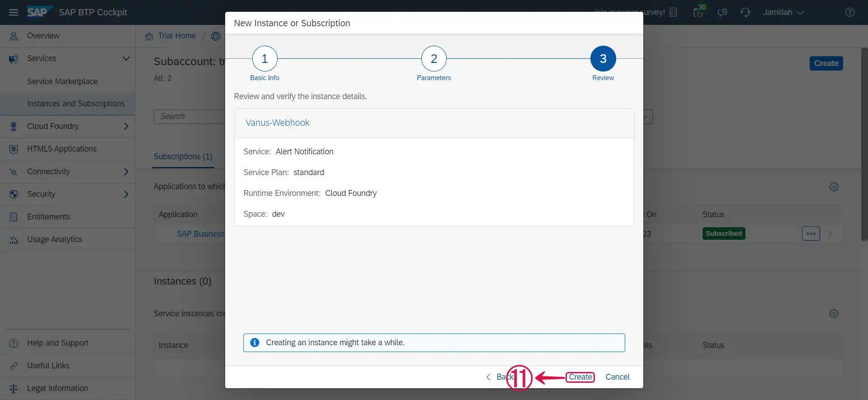
Task: Click the support headset icon
Action: [745, 12]
